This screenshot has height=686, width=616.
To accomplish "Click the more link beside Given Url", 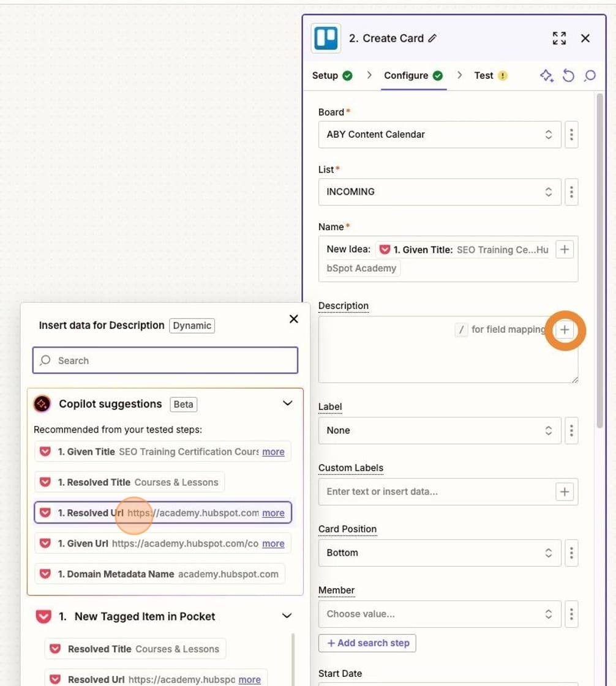I will point(273,543).
